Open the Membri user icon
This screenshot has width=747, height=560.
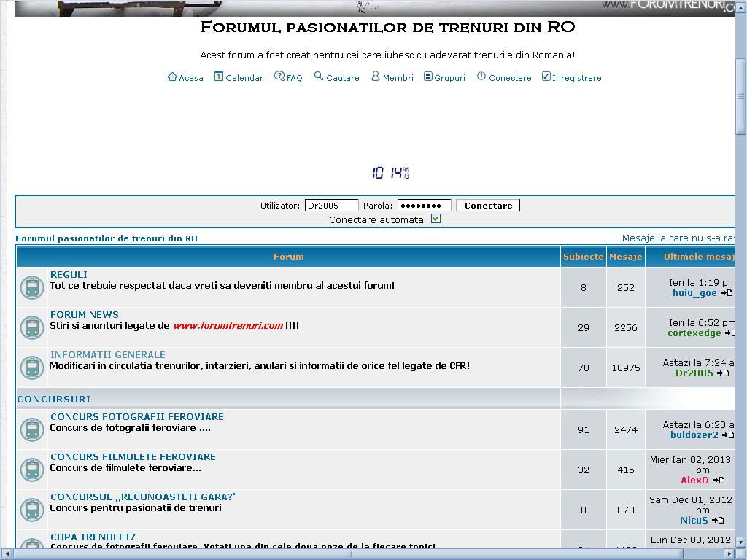pos(376,77)
